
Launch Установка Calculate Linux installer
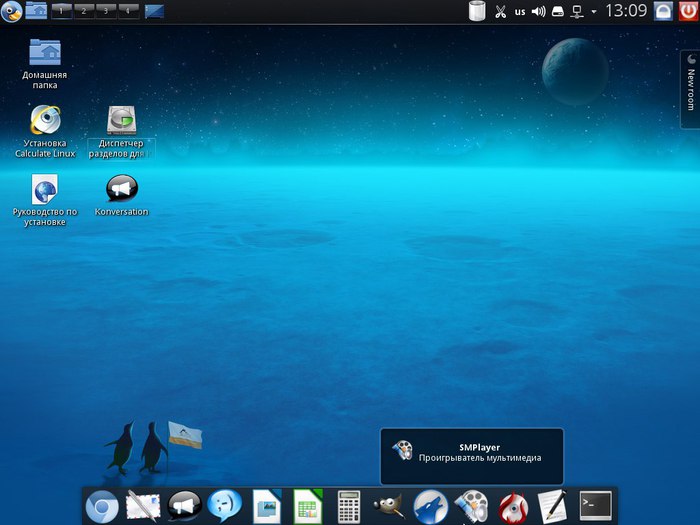(44, 121)
